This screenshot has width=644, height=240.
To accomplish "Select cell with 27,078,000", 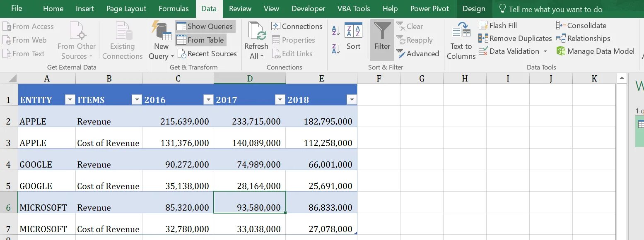I will tap(321, 224).
